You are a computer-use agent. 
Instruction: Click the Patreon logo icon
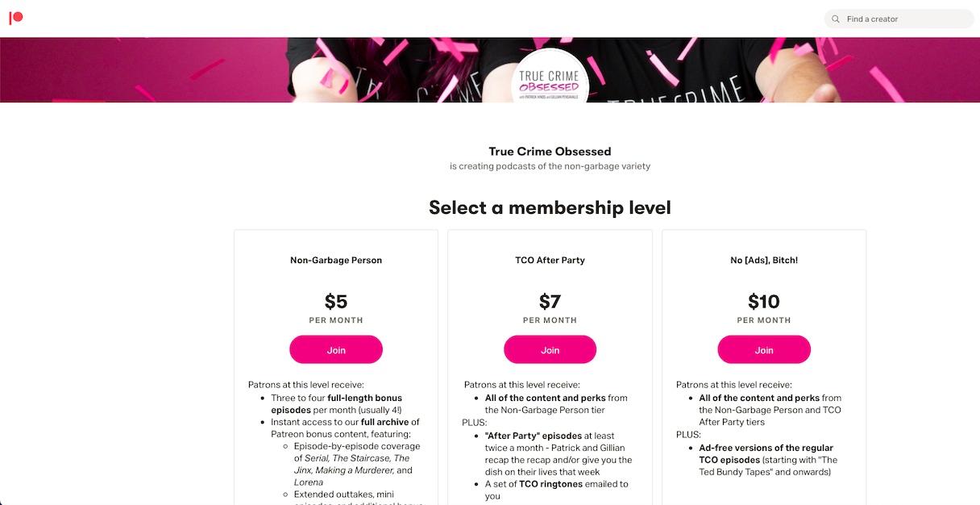[x=15, y=18]
